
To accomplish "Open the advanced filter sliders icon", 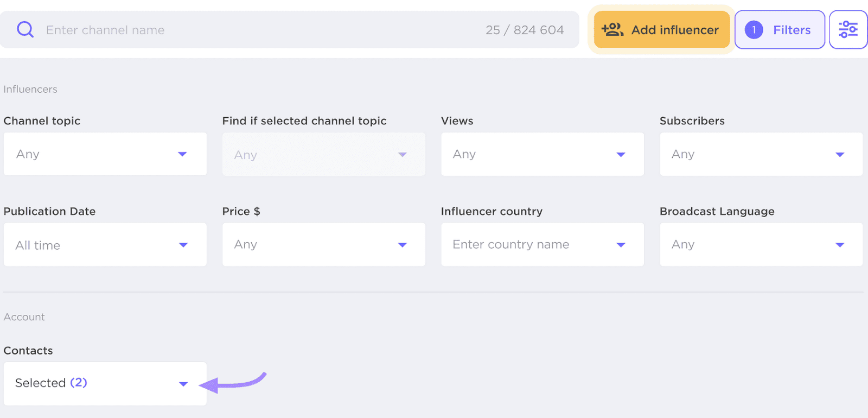I will pyautogui.click(x=848, y=29).
